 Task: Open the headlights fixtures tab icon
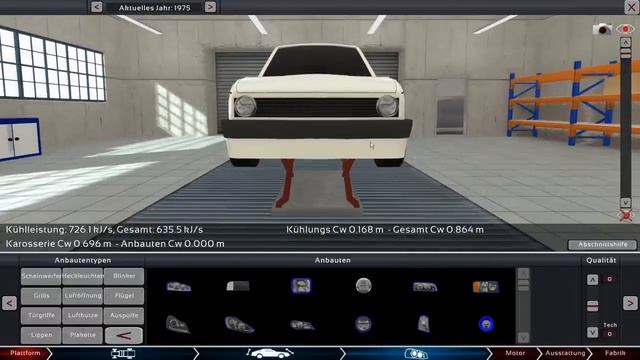click(416, 353)
